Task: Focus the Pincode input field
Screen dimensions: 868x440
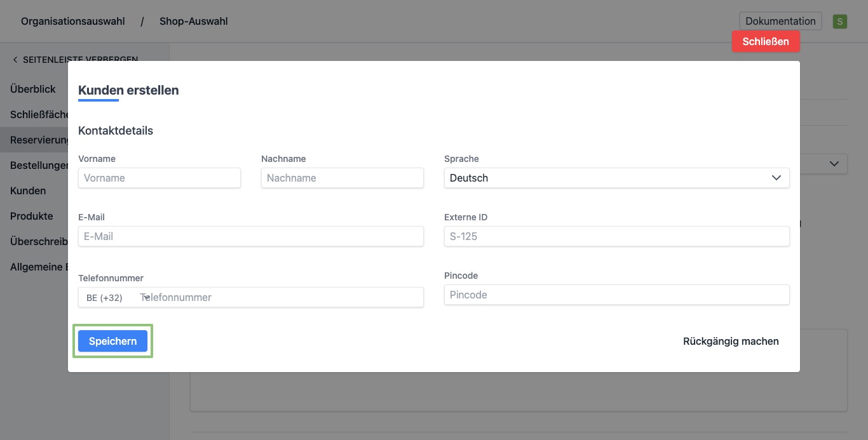Action: click(616, 295)
